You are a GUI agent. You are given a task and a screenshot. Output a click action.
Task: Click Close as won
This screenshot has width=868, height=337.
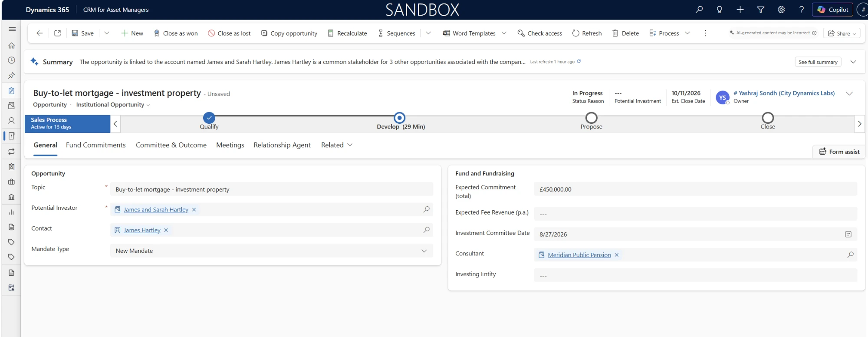coord(176,33)
